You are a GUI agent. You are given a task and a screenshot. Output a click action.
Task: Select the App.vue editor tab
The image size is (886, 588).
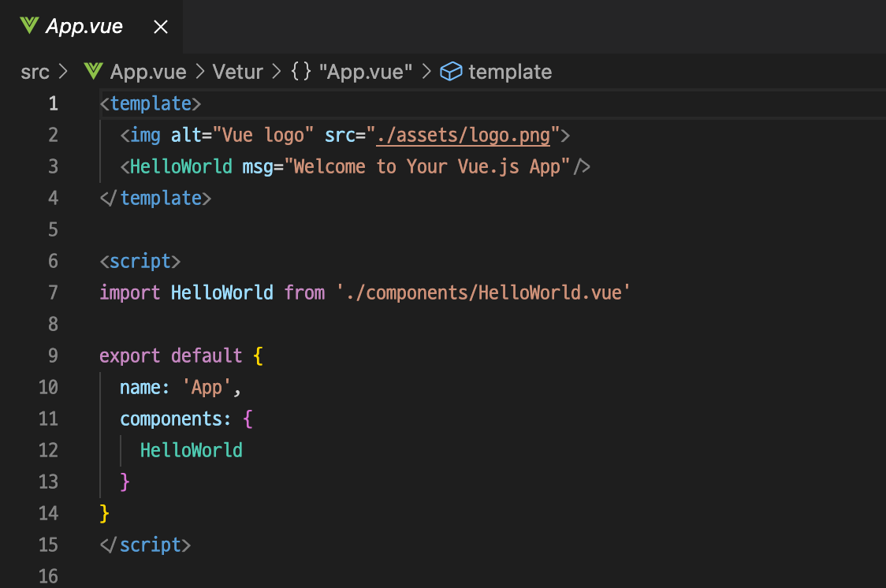(91, 27)
